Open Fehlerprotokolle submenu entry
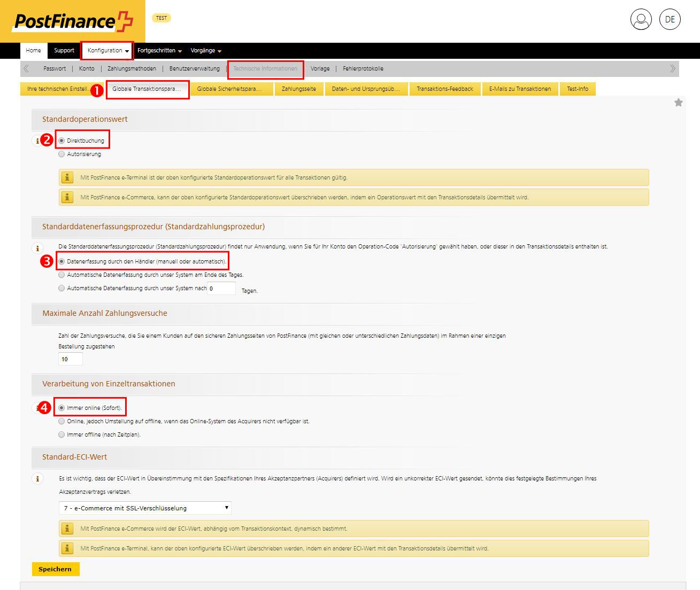The image size is (700, 590). pos(363,68)
